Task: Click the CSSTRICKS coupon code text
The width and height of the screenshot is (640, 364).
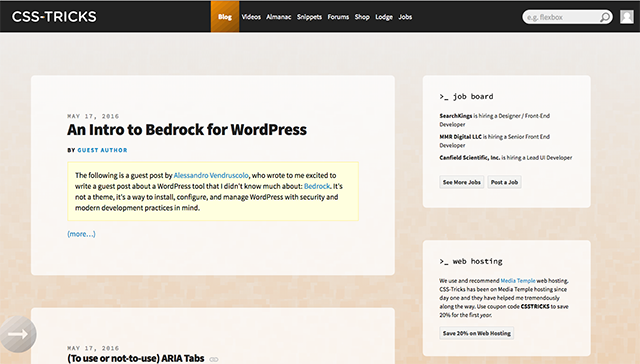Action: [x=535, y=306]
